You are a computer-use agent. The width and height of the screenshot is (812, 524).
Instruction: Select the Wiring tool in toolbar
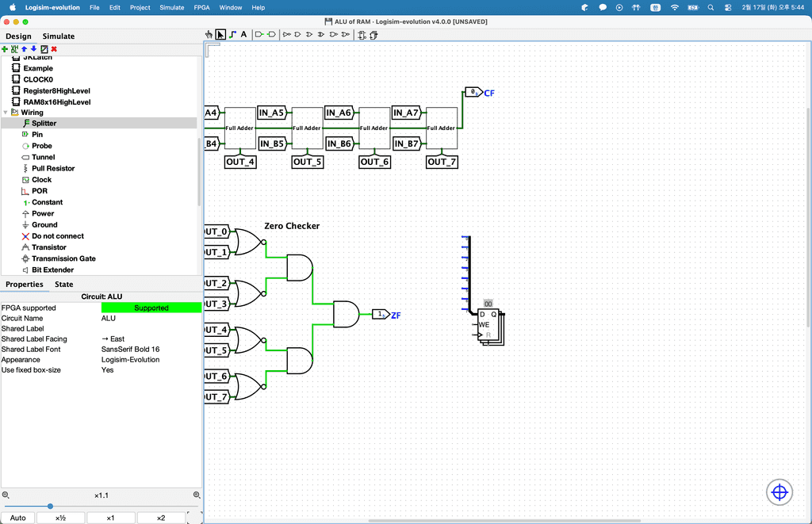(x=232, y=35)
